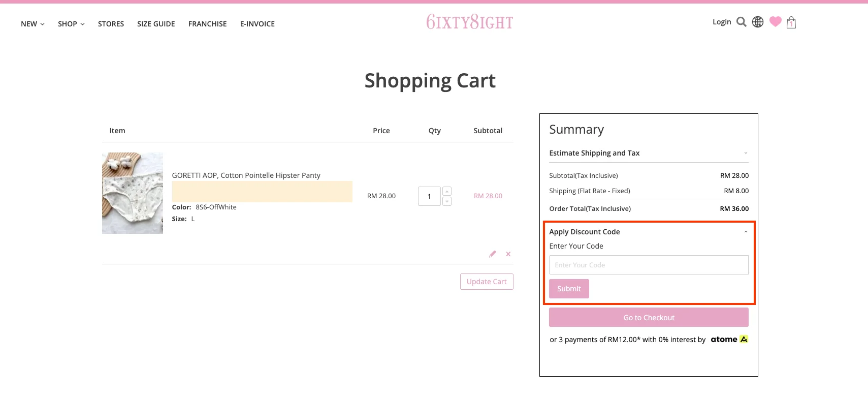
Task: Select the Summary heading
Action: point(576,130)
